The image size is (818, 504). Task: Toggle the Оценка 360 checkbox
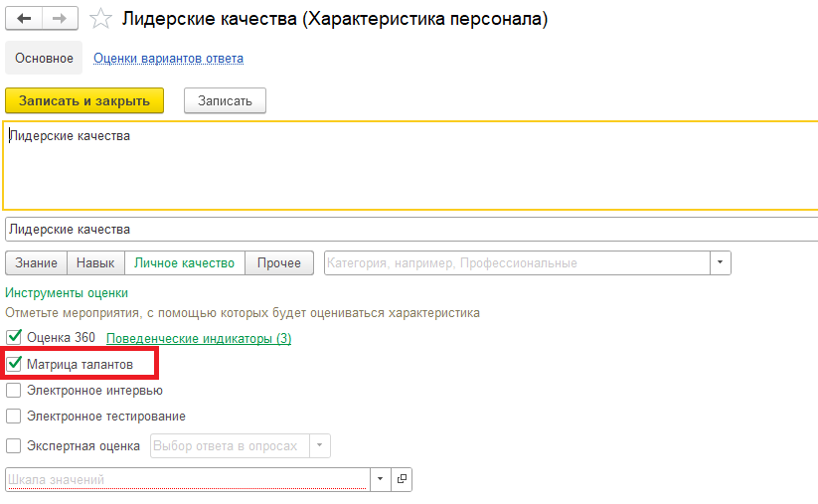[x=14, y=338]
